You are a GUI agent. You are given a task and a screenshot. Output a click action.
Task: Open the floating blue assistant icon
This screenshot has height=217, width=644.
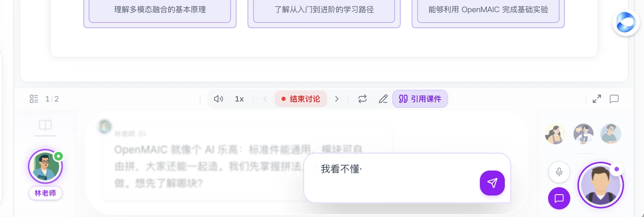[626, 23]
